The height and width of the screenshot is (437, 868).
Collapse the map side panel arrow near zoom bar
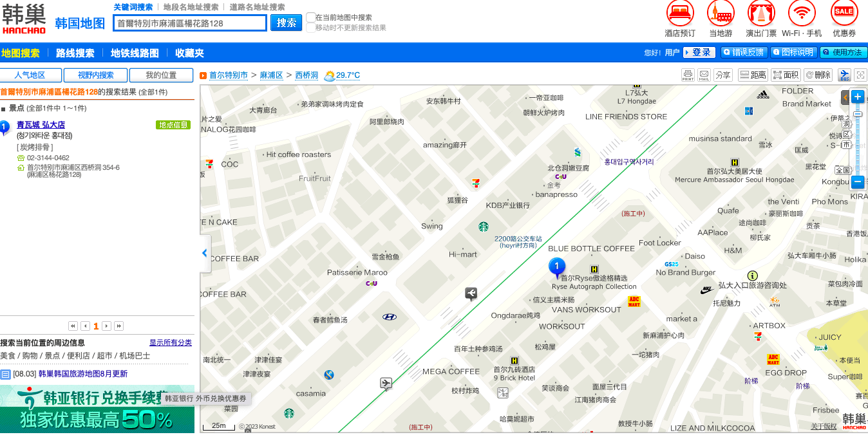[x=844, y=97]
